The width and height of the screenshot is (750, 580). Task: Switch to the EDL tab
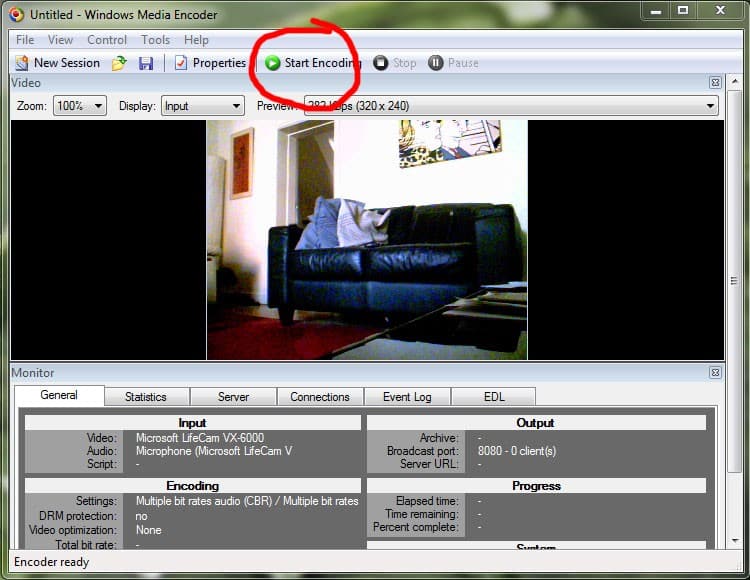494,397
